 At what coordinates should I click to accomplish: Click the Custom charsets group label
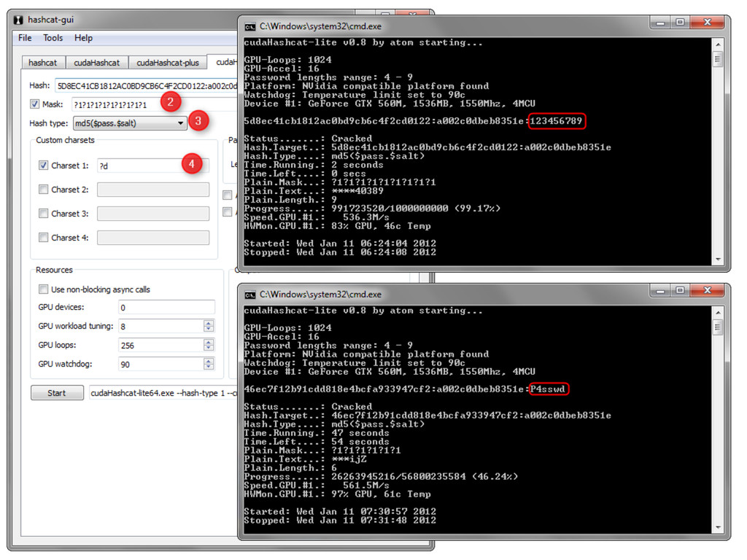pos(65,140)
